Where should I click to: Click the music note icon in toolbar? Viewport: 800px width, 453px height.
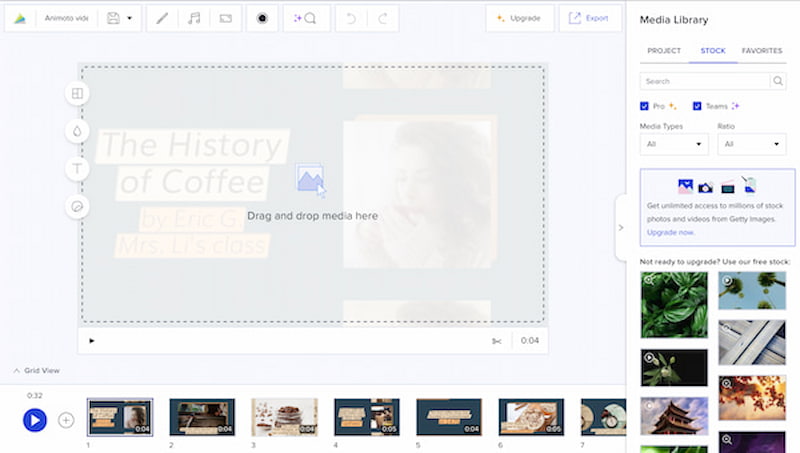[x=194, y=18]
